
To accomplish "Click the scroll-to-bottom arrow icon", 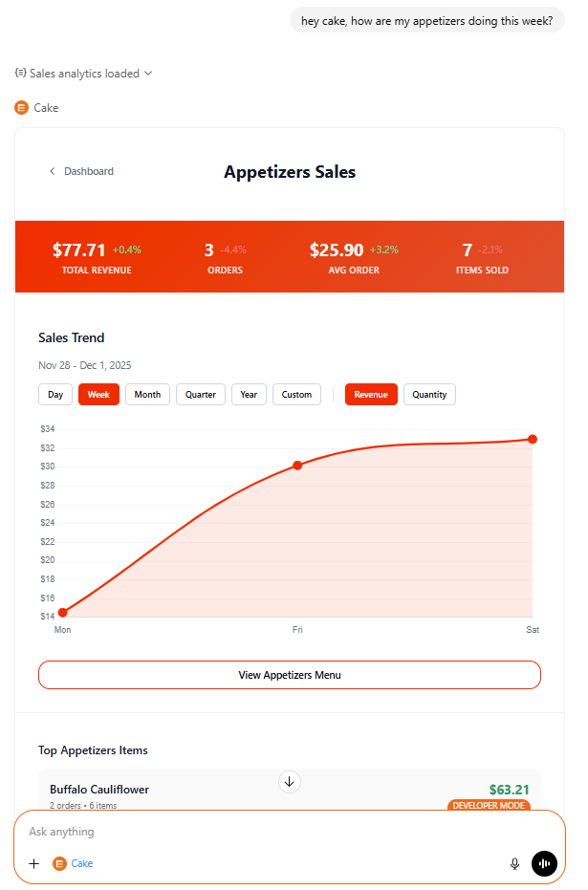I will (291, 781).
